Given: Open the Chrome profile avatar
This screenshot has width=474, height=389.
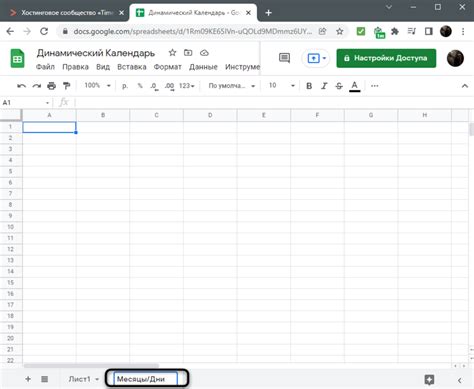Looking at the screenshot, I should tap(446, 31).
